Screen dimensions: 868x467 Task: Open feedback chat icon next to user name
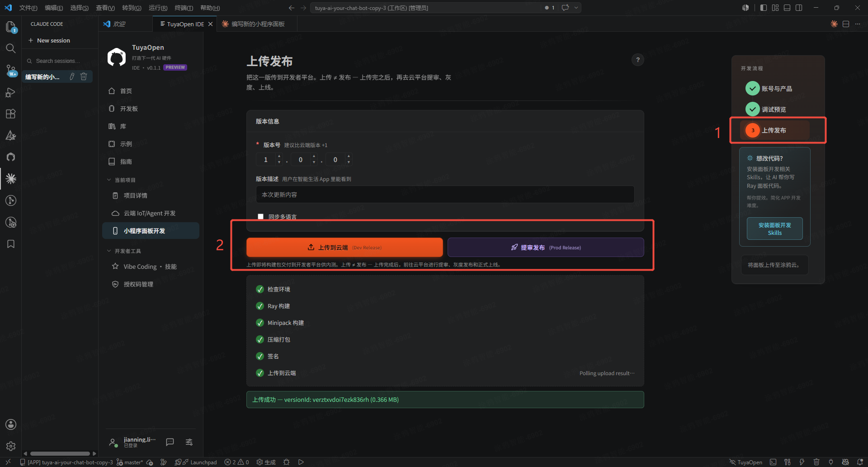(x=170, y=442)
